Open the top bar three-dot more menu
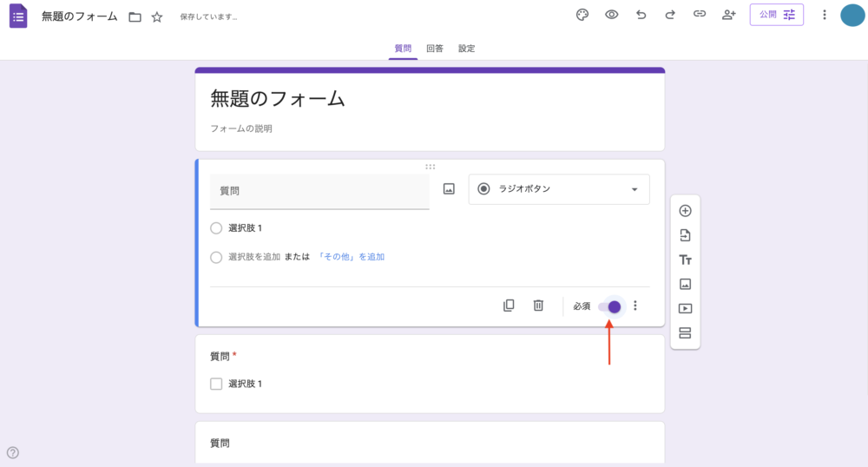The image size is (868, 467). pyautogui.click(x=825, y=15)
